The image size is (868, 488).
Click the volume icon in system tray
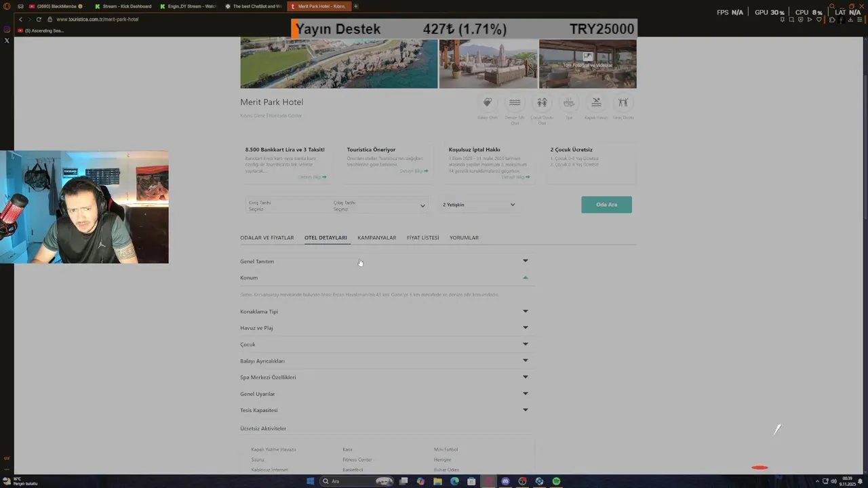[833, 481]
